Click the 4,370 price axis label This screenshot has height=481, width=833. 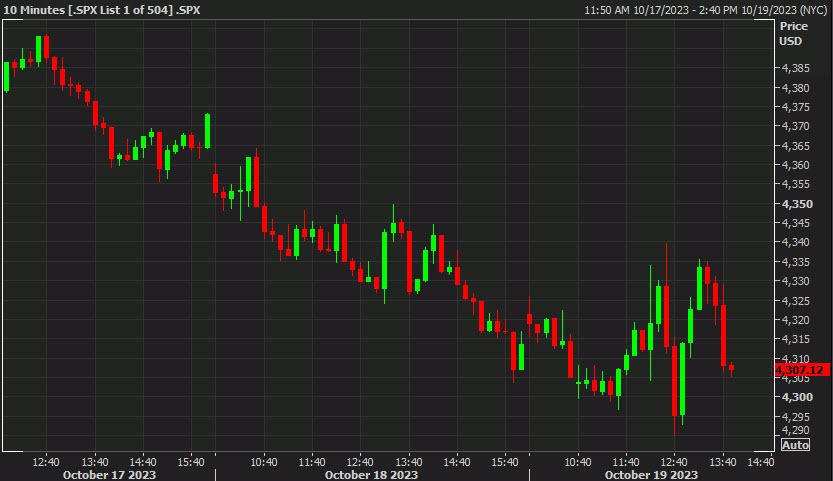[x=795, y=126]
